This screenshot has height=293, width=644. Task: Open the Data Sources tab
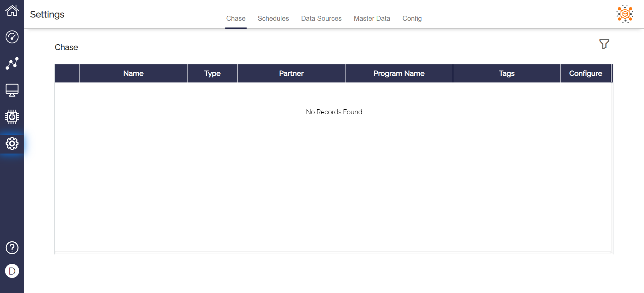[x=321, y=18]
